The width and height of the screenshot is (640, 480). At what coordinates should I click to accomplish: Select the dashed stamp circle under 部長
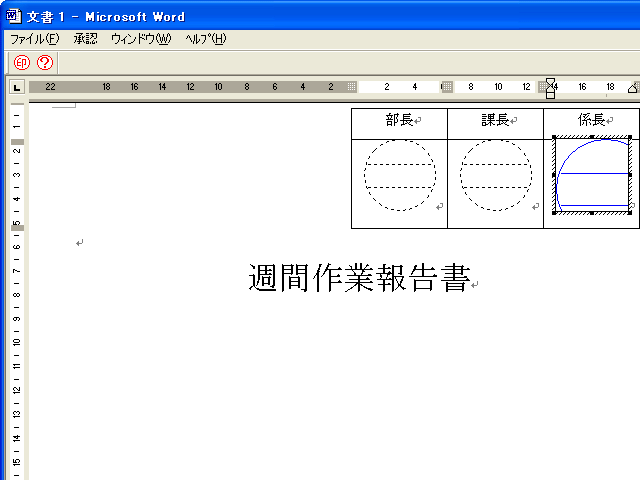400,175
